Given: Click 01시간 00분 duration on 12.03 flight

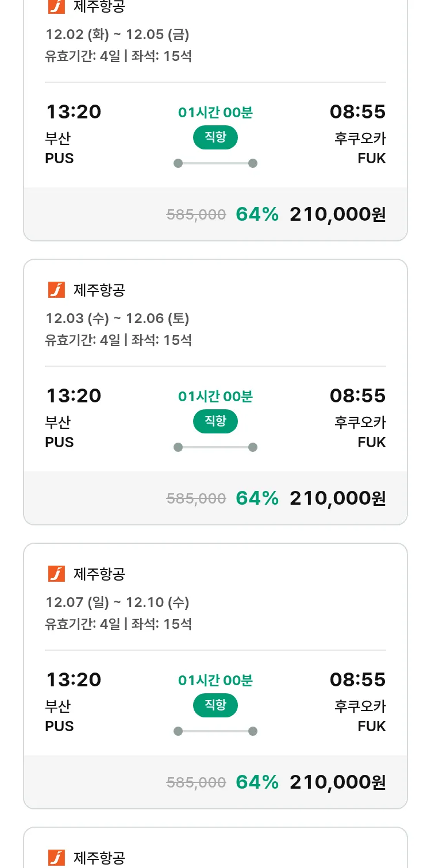Looking at the screenshot, I should [215, 397].
